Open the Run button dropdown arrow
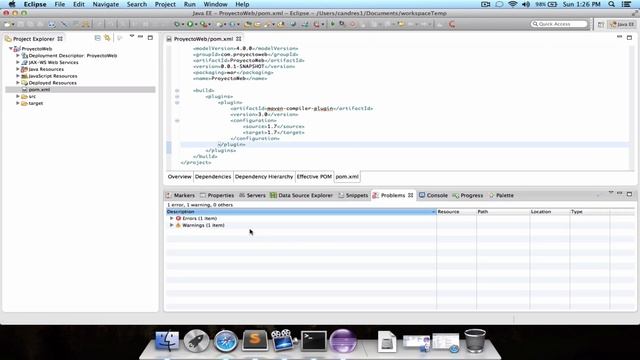640x360 pixels. [x=196, y=24]
